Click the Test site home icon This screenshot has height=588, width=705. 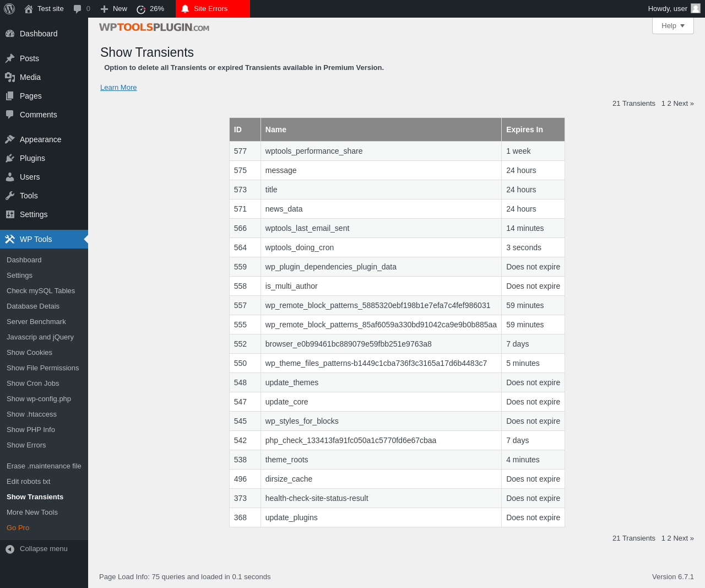[29, 9]
